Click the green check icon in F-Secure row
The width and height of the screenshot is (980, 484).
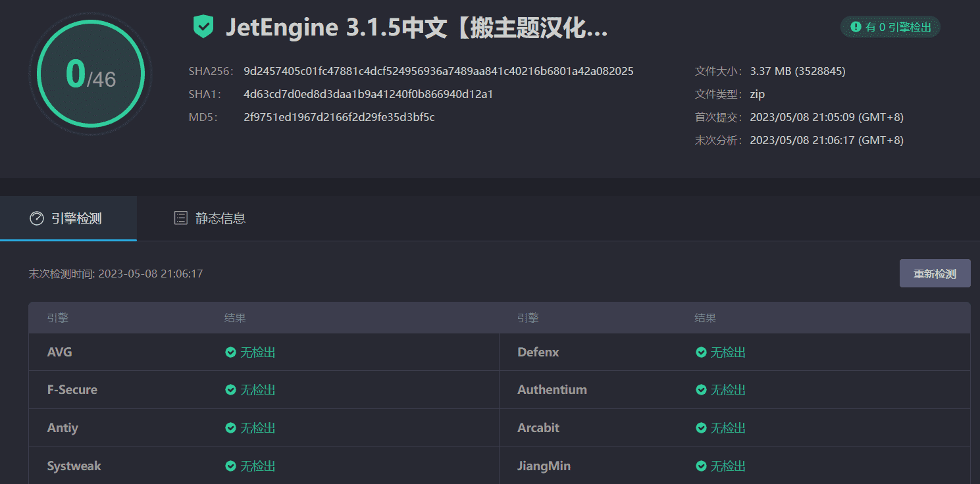(230, 390)
